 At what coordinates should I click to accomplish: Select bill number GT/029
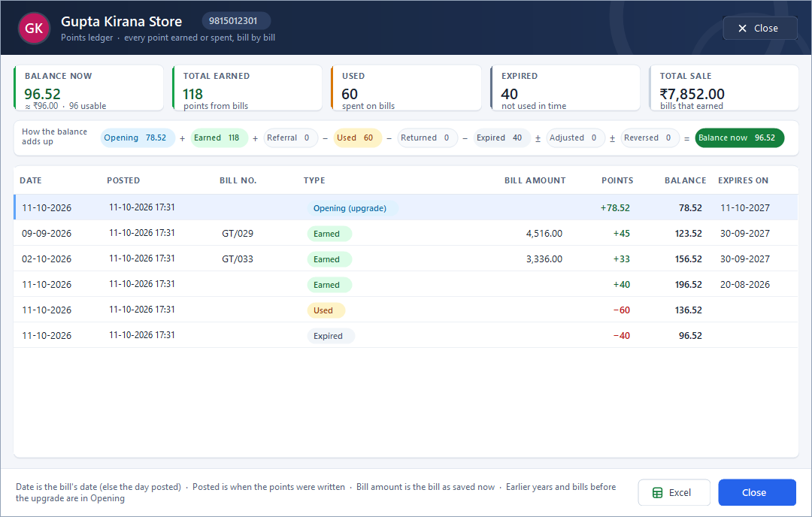[238, 234]
